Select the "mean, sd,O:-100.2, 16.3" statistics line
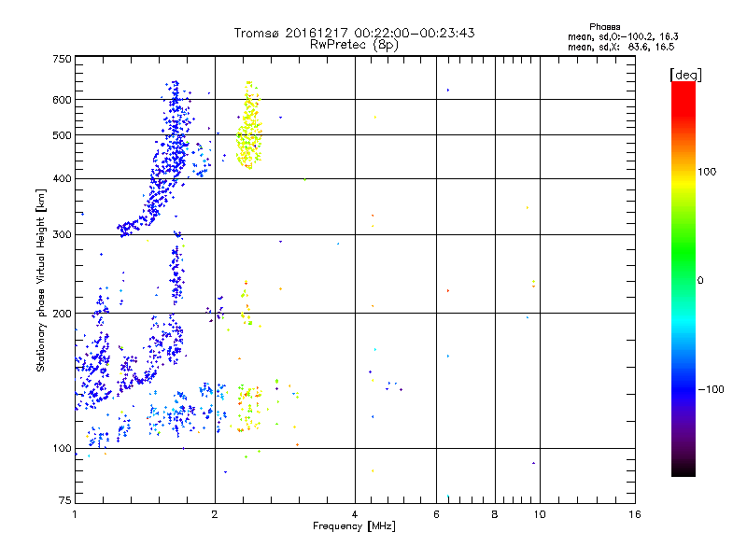 (x=623, y=36)
